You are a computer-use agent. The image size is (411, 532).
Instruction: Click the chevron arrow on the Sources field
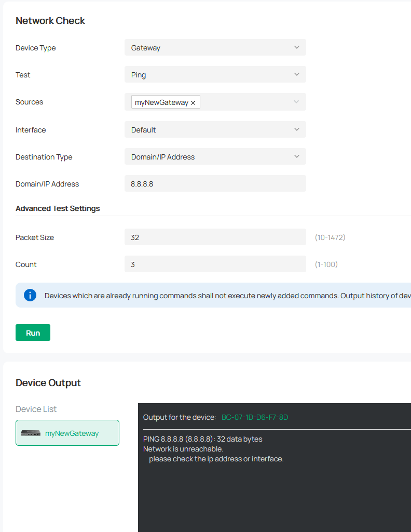pyautogui.click(x=296, y=102)
